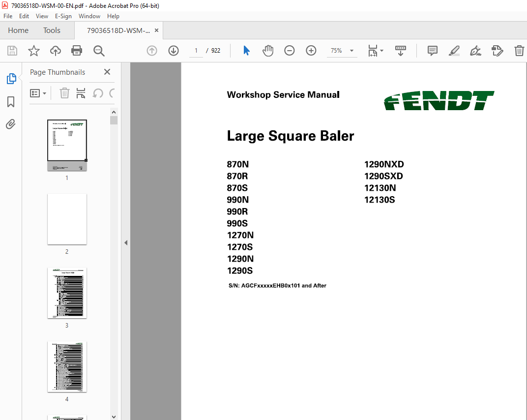Open the Help menu
The width and height of the screenshot is (527, 420).
113,16
